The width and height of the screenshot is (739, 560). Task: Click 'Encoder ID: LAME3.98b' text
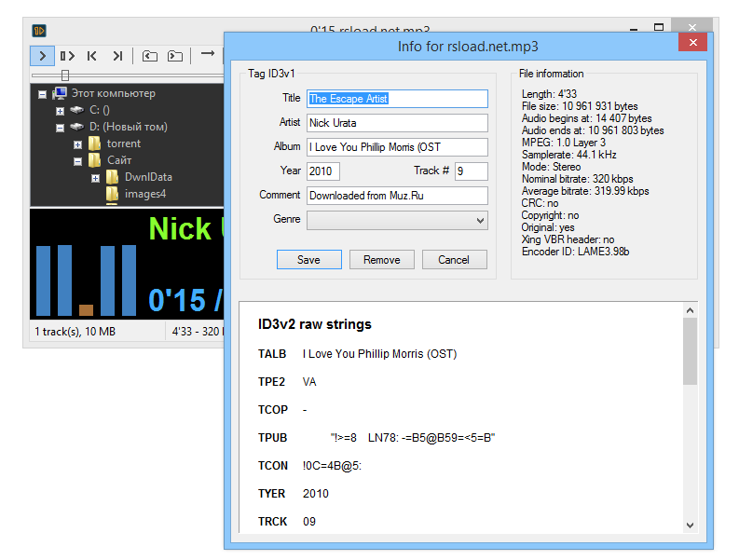(x=575, y=252)
